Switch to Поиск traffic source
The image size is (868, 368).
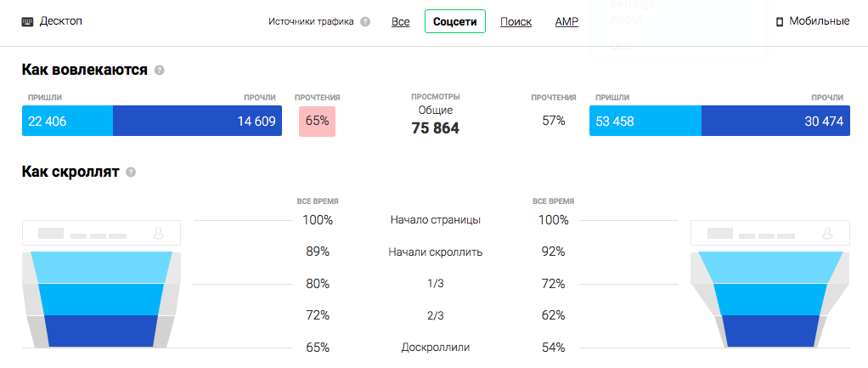tap(516, 21)
